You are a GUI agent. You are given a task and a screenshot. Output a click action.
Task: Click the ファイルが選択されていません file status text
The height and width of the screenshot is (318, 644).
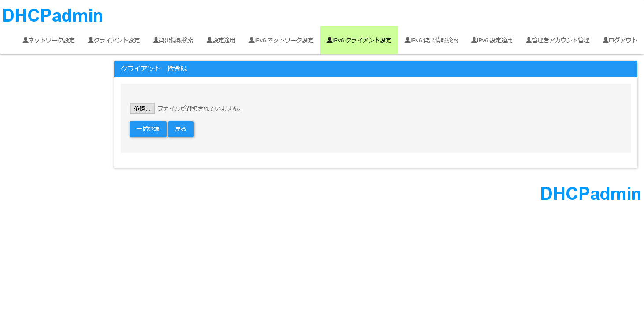click(200, 108)
